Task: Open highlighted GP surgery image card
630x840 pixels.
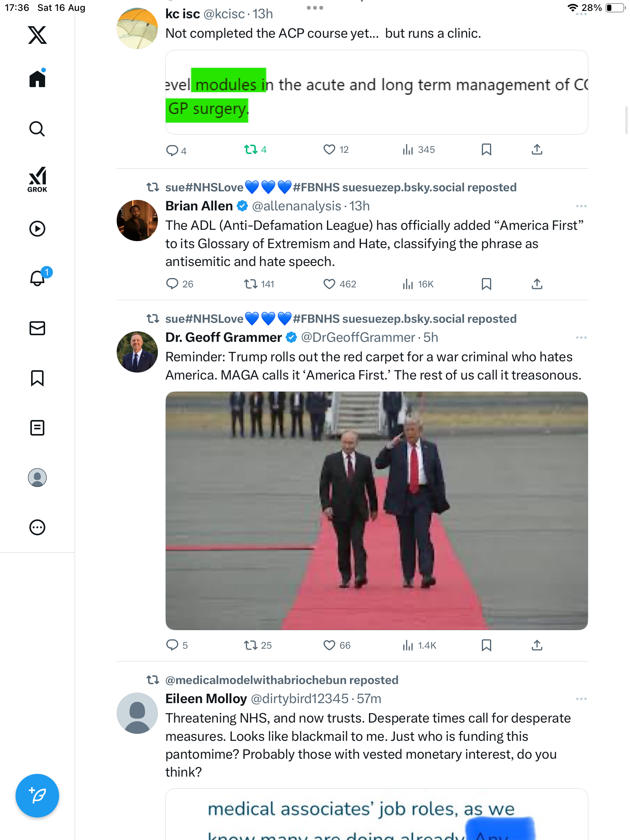Action: coord(376,93)
